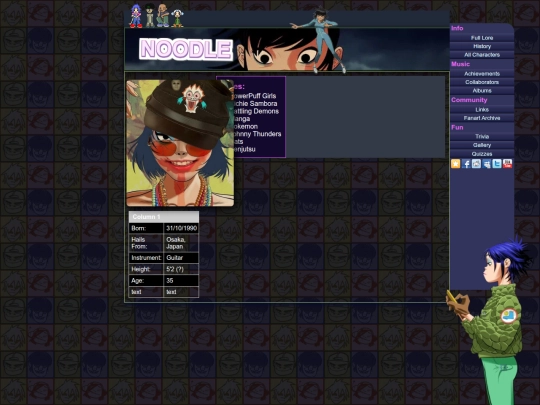Click the Age: label cell
The image size is (540, 405).
tap(146, 280)
